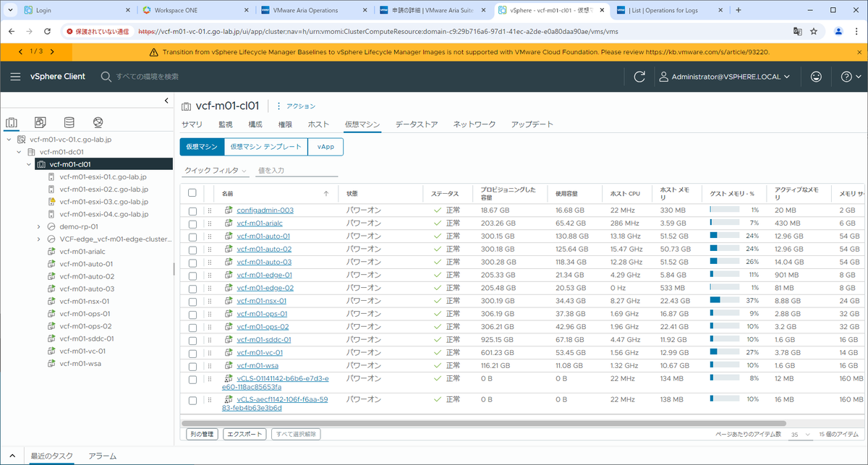Viewport: 868px width, 465px height.
Task: Click the not secure warning in address bar
Action: click(x=98, y=32)
